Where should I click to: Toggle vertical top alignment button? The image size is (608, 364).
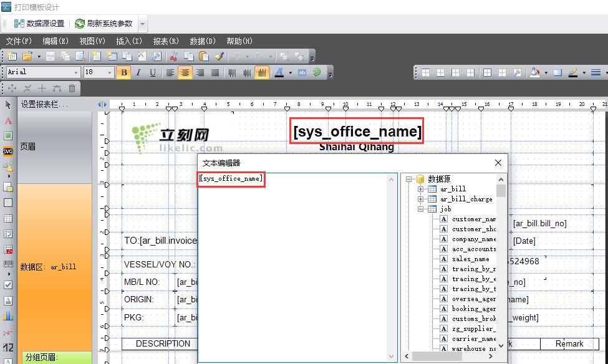[232, 72]
